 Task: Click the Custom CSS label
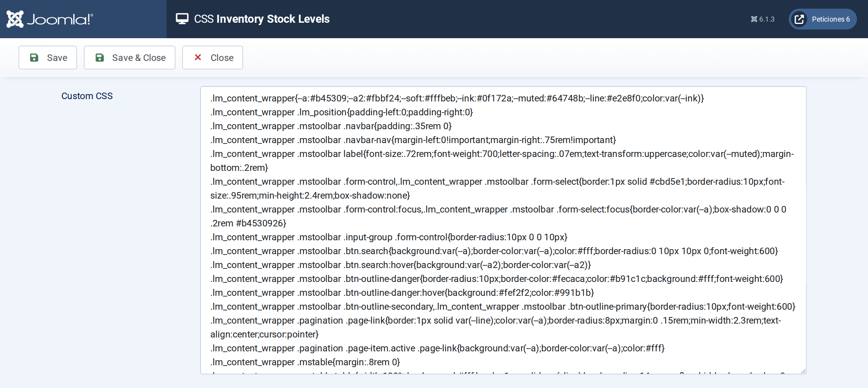click(87, 96)
